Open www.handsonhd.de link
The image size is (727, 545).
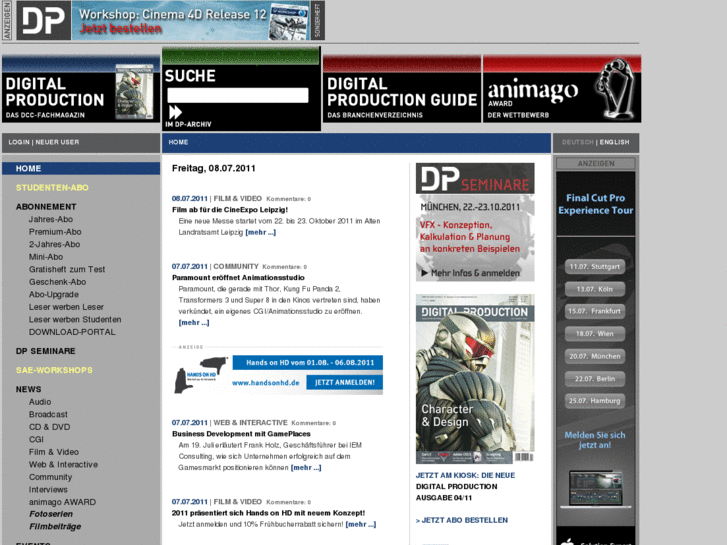click(x=265, y=383)
